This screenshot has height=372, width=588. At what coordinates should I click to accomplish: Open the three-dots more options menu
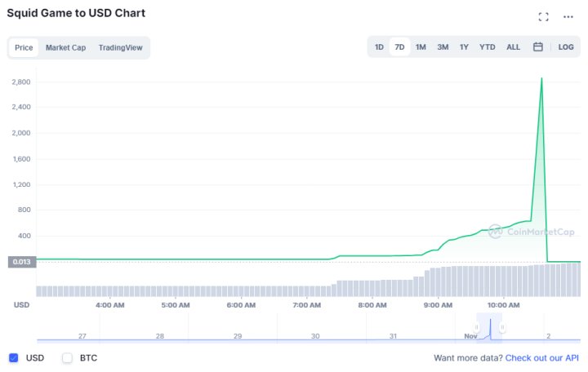[568, 17]
